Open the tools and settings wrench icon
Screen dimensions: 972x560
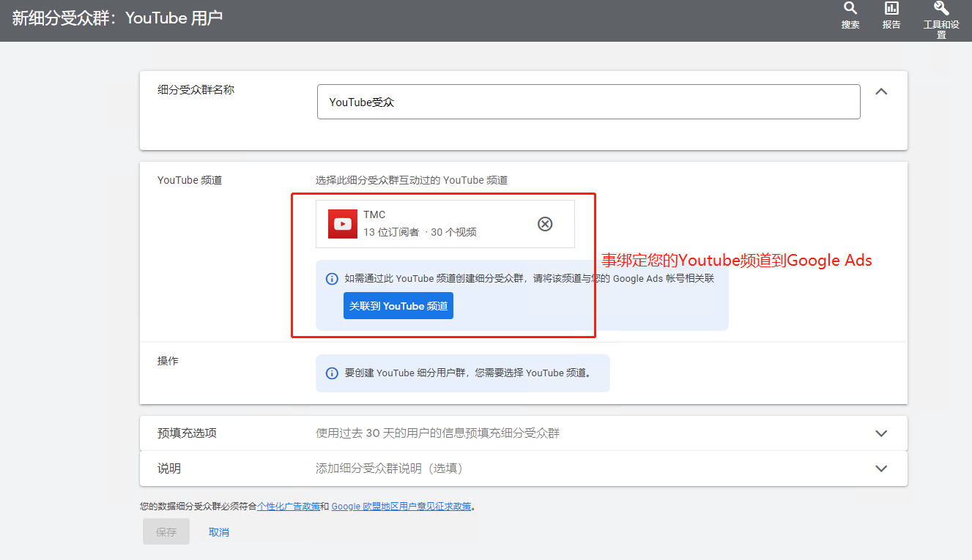pos(941,9)
